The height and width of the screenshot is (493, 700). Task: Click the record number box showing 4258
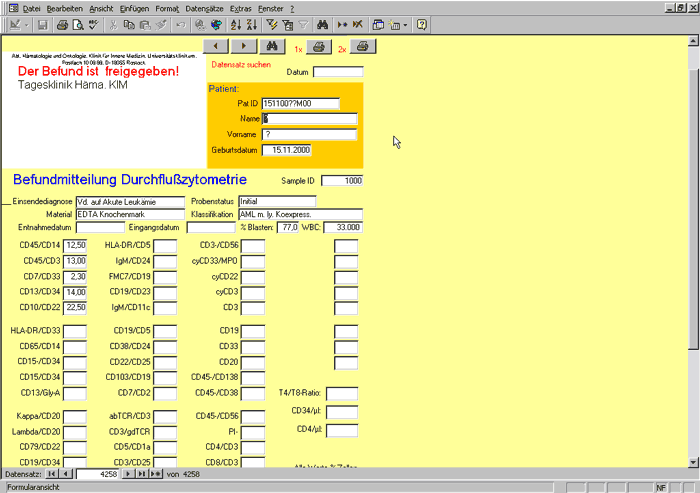coord(97,474)
